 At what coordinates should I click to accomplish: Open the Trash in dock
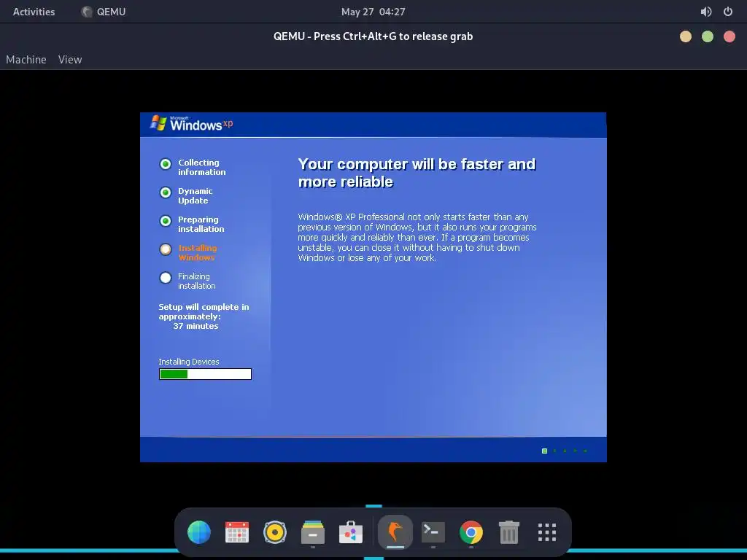[x=508, y=532]
